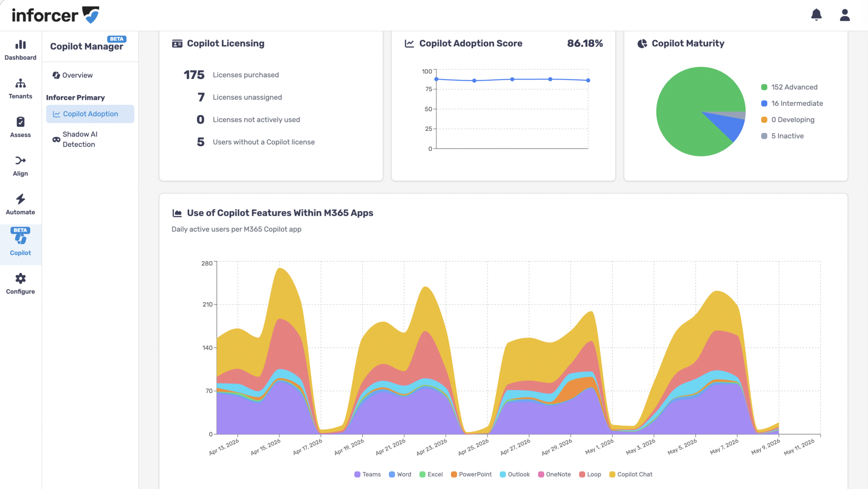Click Licenses not actively used label
This screenshot has width=868, height=489.
pos(256,120)
